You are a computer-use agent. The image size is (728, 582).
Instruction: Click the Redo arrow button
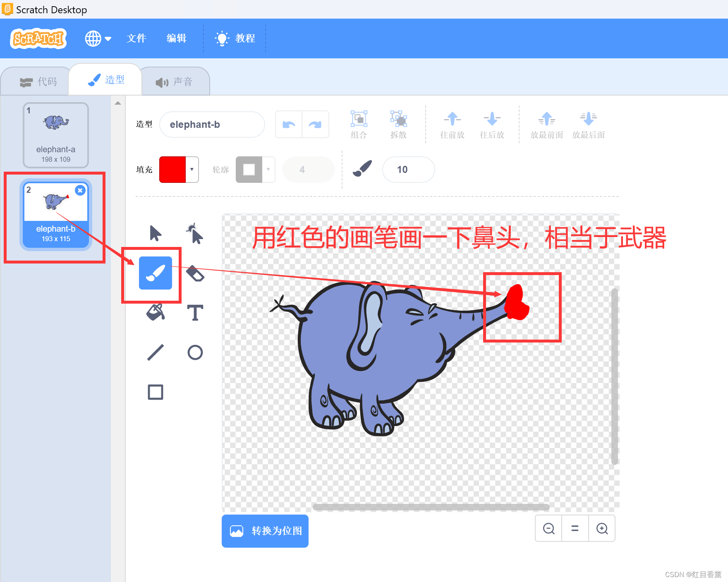click(315, 125)
